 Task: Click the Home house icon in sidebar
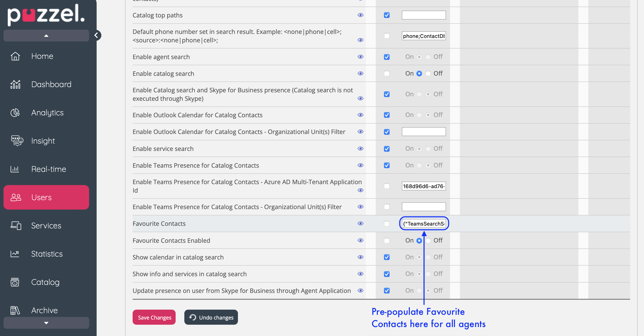tap(15, 56)
